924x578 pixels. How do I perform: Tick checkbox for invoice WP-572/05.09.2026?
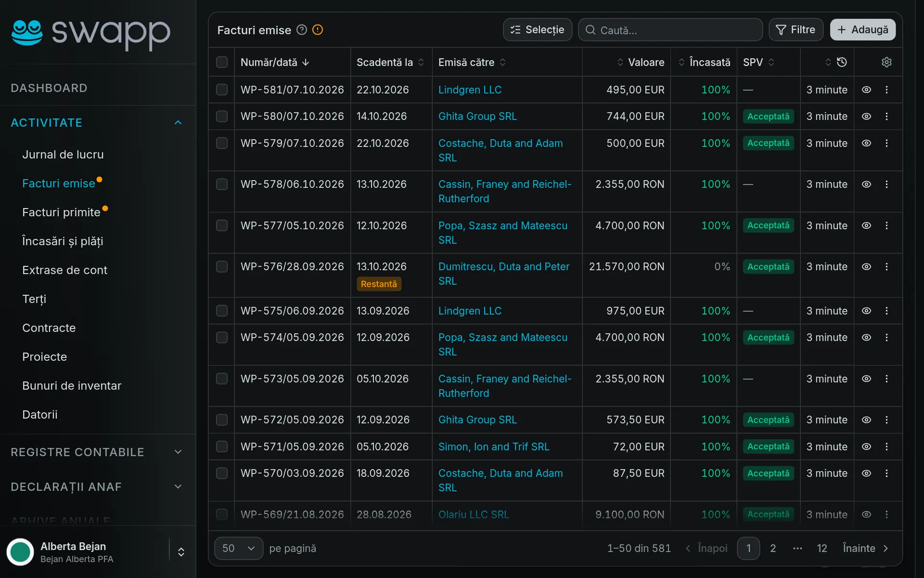point(222,420)
